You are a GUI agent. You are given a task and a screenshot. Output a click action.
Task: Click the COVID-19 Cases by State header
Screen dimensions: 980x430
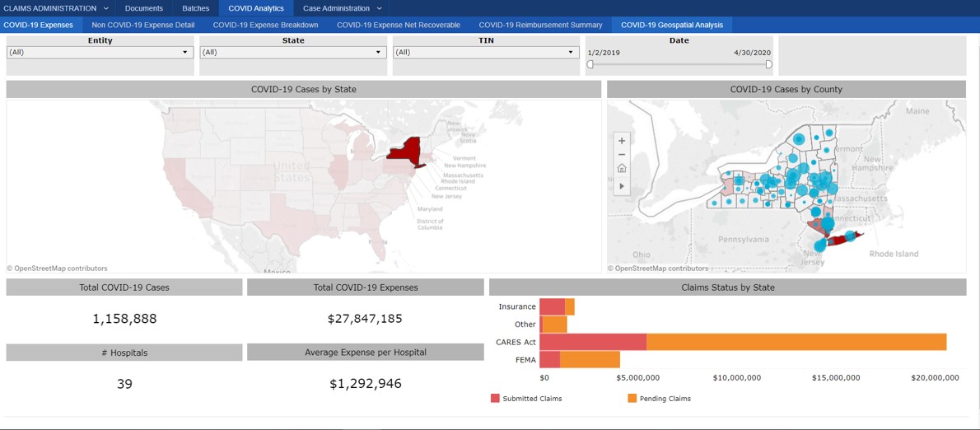pos(304,89)
